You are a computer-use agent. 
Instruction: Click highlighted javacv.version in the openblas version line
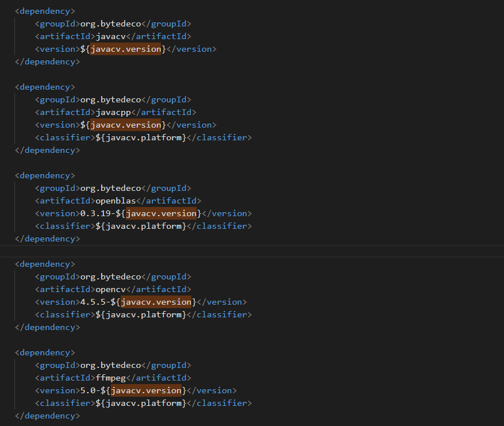click(x=161, y=213)
